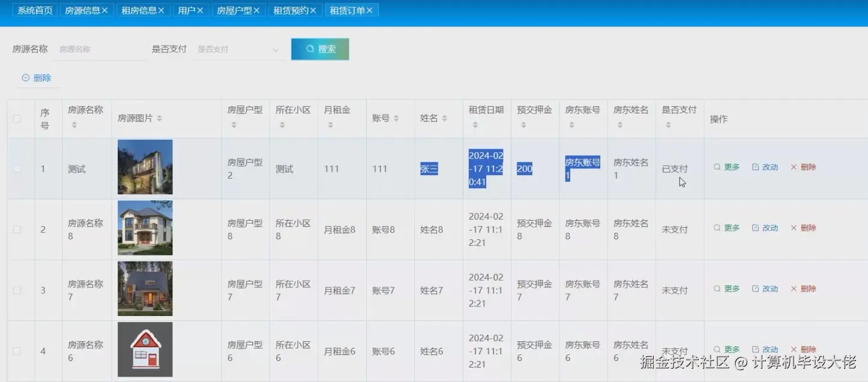
Task: Switch to the 系统首页 tab
Action: pyautogui.click(x=34, y=9)
